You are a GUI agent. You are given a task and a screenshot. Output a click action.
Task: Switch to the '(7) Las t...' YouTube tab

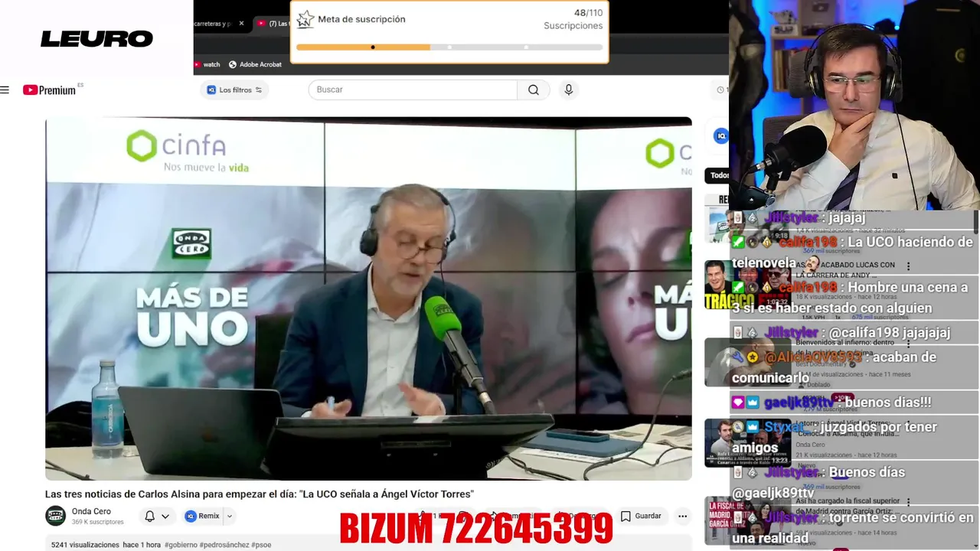272,24
